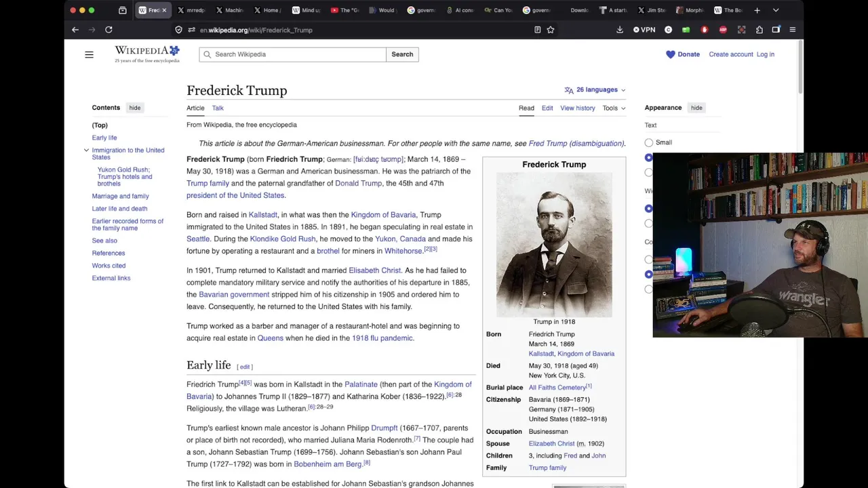Click inside the Search Wikipedia field
Screen dimensions: 868x488
pos(293,54)
